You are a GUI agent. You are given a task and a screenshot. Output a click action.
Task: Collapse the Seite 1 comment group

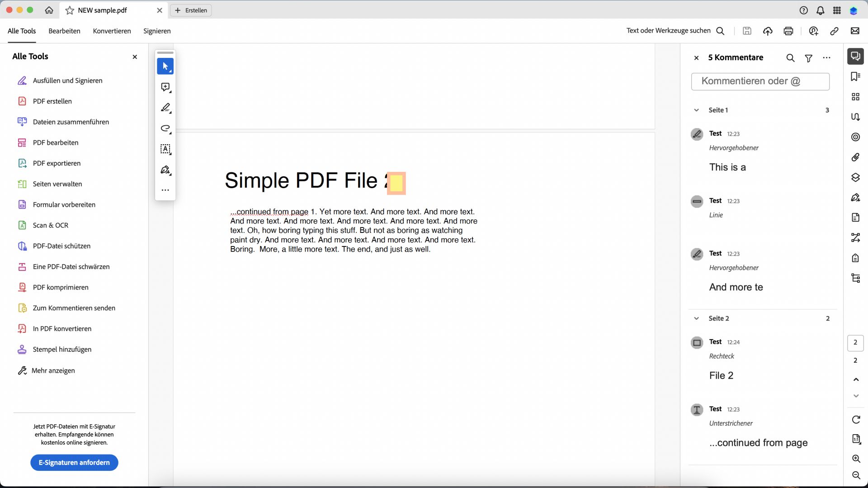click(696, 110)
